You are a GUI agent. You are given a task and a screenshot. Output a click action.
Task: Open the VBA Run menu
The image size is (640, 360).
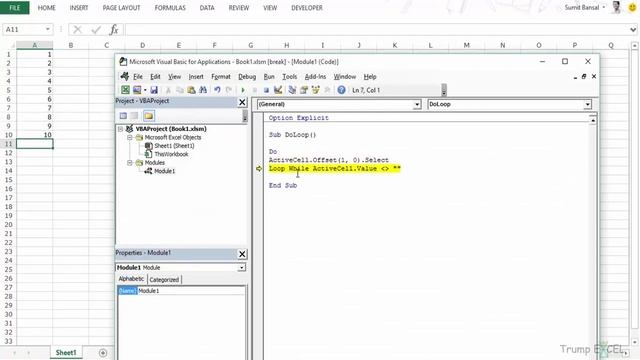[x=269, y=77]
